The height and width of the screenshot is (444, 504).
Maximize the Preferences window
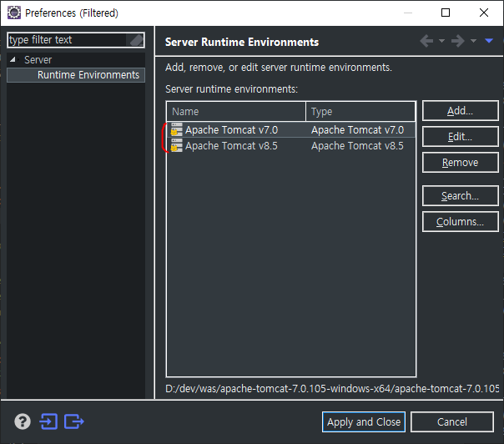(x=446, y=13)
